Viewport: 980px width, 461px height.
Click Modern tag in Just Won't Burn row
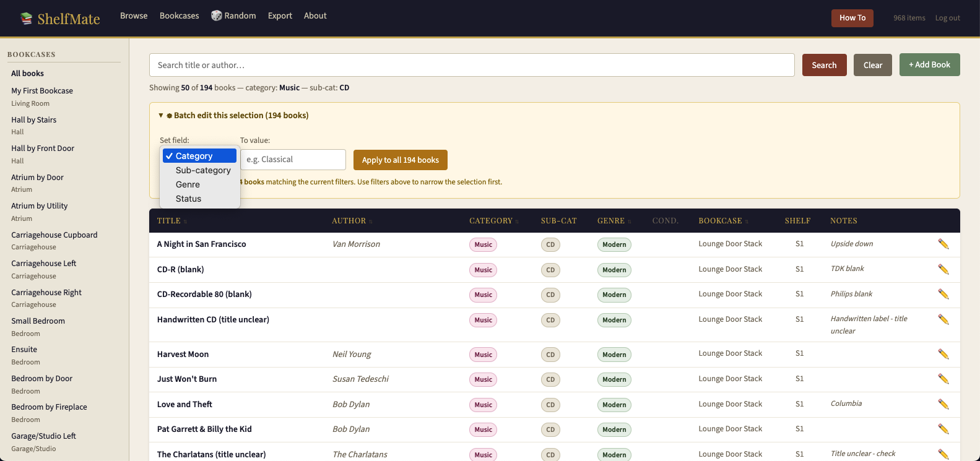pyautogui.click(x=614, y=379)
